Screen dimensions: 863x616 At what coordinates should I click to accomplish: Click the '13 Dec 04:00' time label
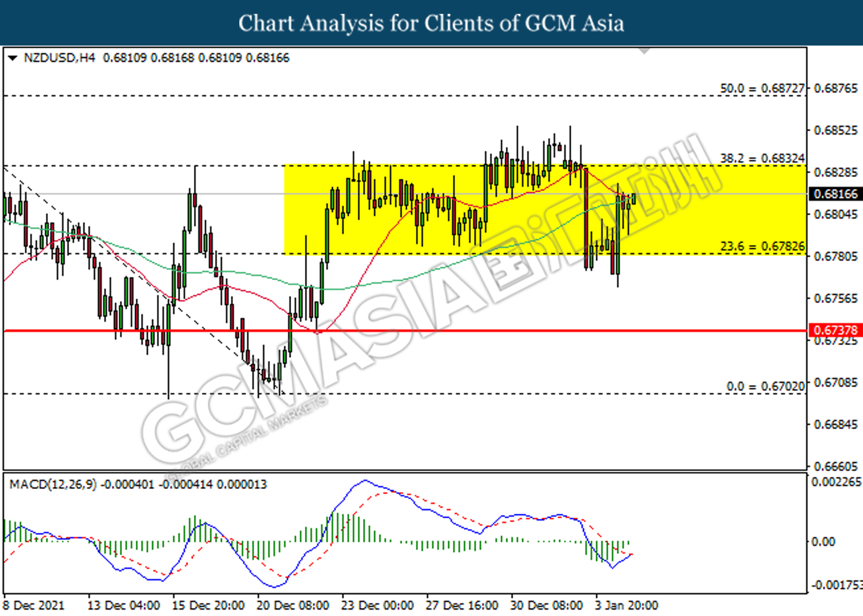click(124, 606)
